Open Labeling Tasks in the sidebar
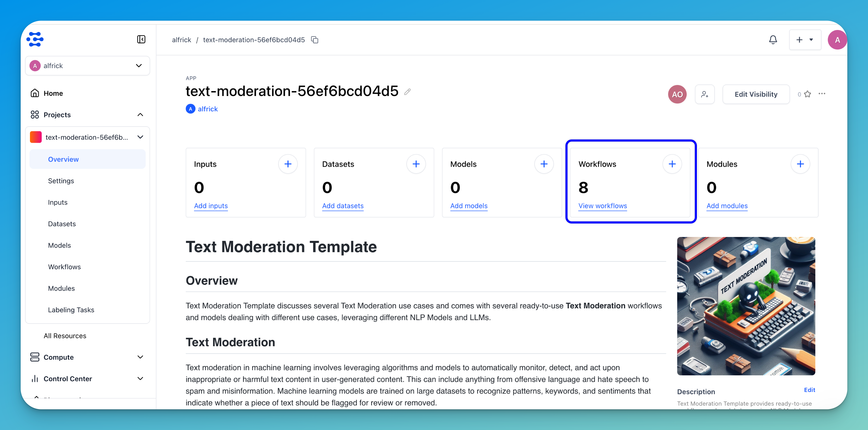 71,310
